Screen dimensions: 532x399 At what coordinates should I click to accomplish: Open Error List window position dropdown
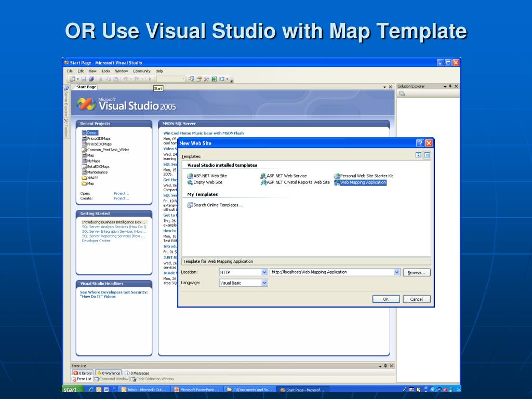click(380, 366)
